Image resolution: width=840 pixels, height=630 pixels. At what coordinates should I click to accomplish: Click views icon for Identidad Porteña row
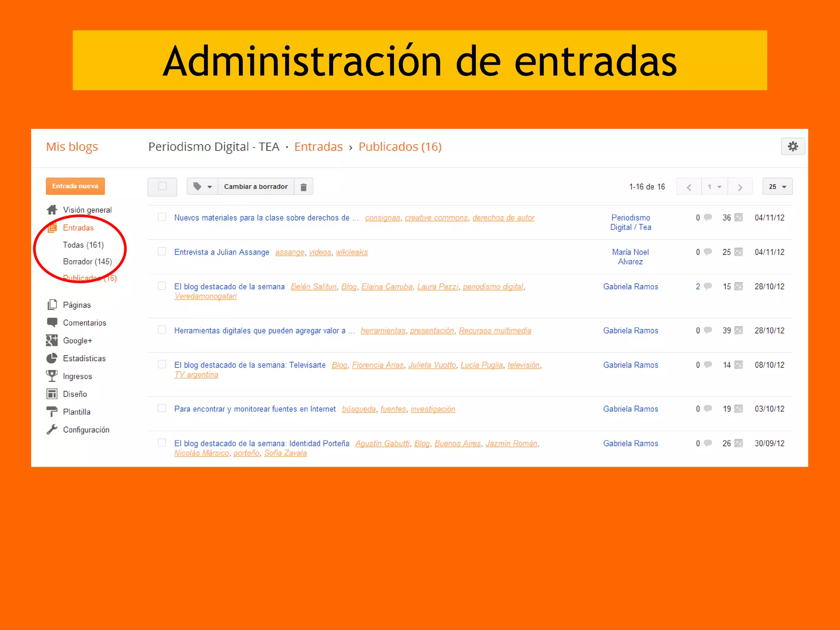click(x=739, y=443)
